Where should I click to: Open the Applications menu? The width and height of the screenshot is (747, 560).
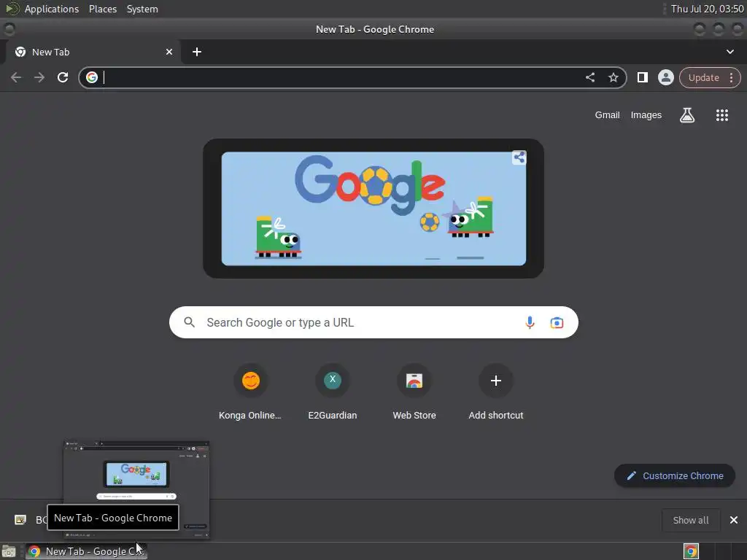(52, 9)
